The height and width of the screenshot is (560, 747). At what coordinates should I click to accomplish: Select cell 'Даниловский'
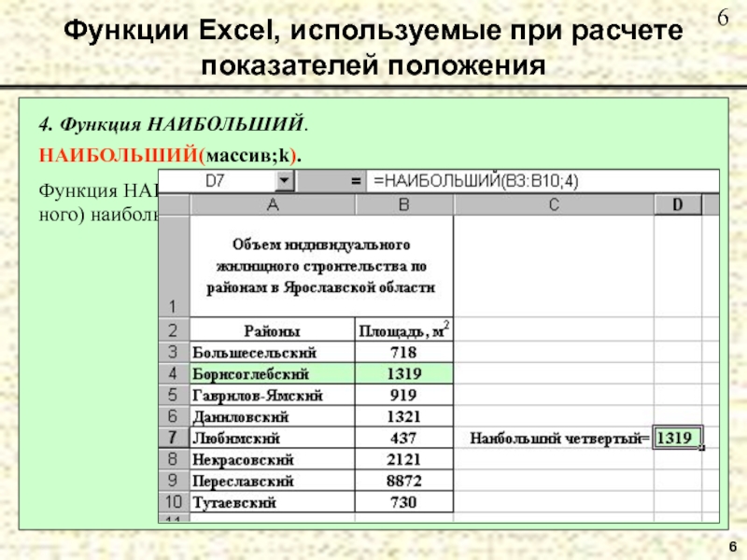(x=273, y=416)
